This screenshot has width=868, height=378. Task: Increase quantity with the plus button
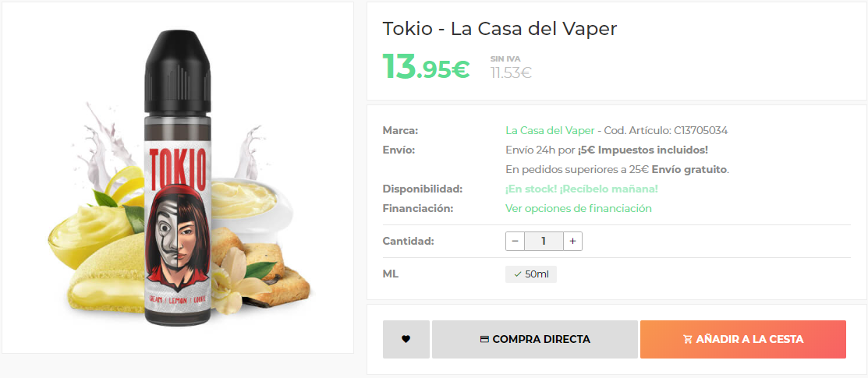(572, 242)
